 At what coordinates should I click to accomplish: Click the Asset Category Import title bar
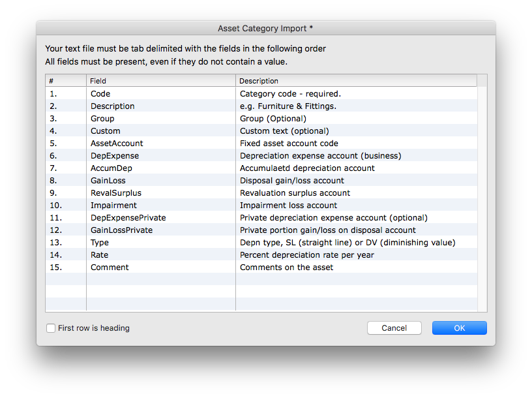tap(265, 28)
